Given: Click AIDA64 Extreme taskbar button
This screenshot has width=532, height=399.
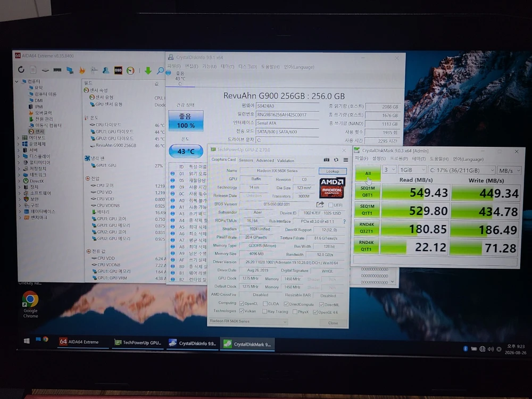Looking at the screenshot, I should click(83, 342).
